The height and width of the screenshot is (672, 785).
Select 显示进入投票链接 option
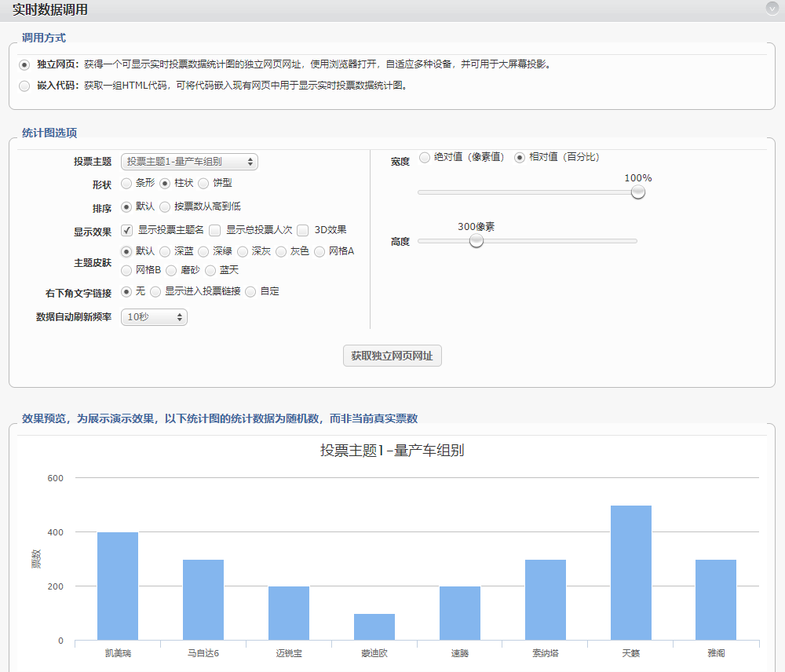[155, 292]
